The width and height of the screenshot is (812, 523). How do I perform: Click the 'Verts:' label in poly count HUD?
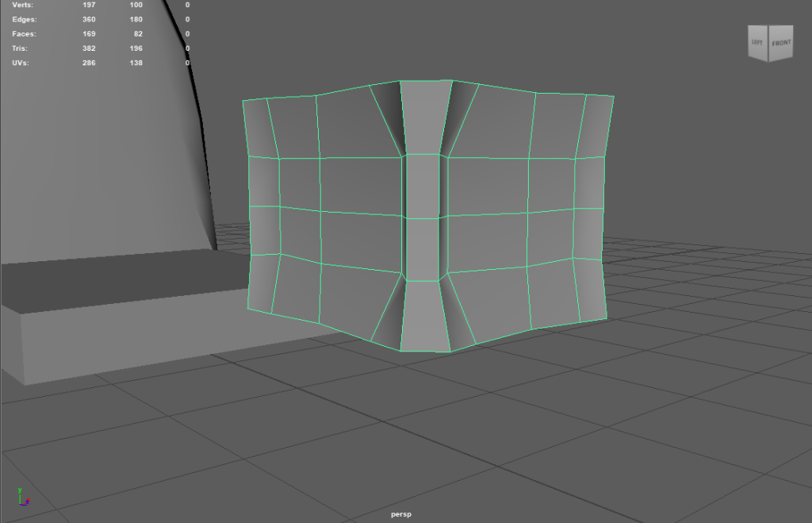23,5
